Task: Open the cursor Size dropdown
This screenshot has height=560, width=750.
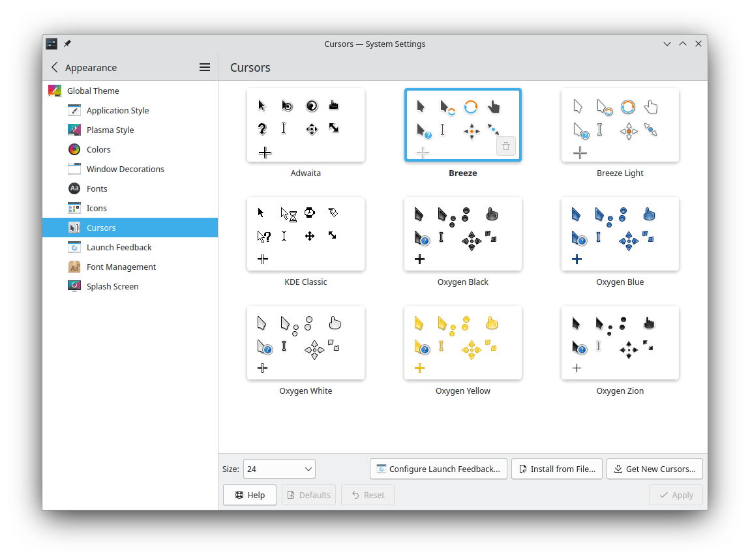Action: (x=279, y=469)
